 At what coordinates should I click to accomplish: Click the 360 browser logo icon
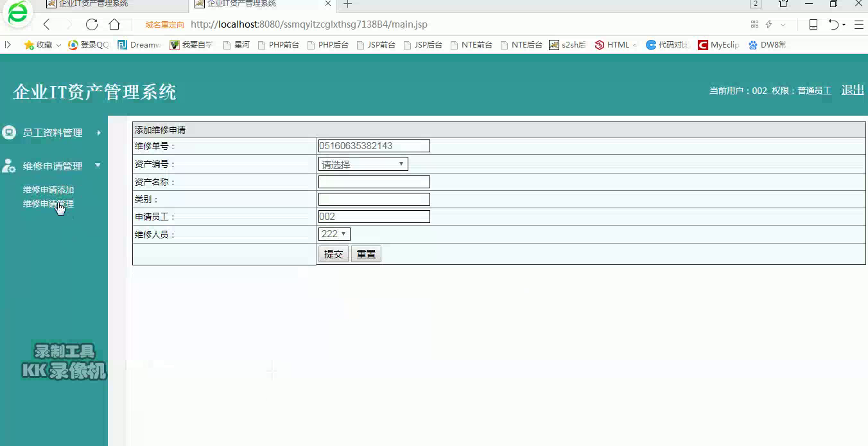click(x=18, y=13)
